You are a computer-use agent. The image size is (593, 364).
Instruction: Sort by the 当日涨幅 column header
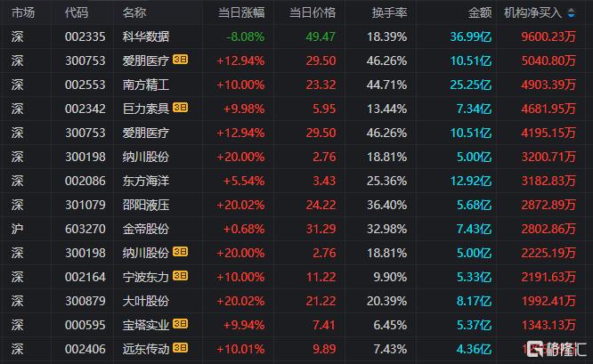pyautogui.click(x=241, y=12)
